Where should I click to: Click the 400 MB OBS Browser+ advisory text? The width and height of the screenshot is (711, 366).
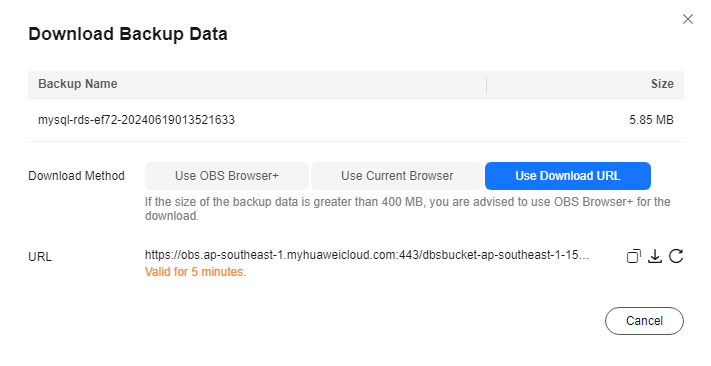coord(408,209)
